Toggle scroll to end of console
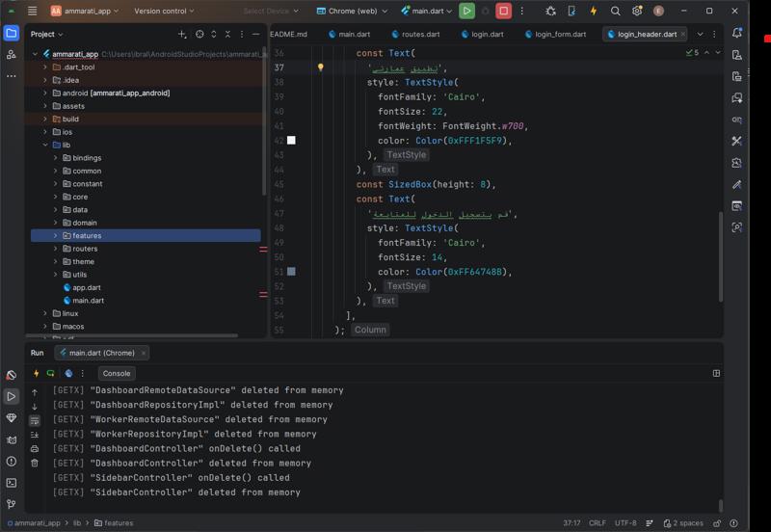 35,435
